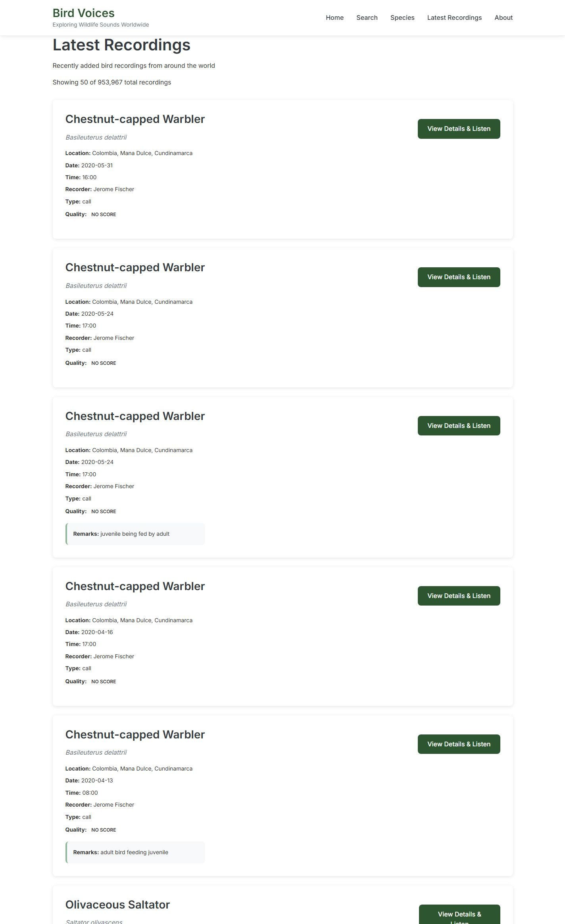
Task: Click the Latest Recordings page heading
Action: pyautogui.click(x=121, y=45)
